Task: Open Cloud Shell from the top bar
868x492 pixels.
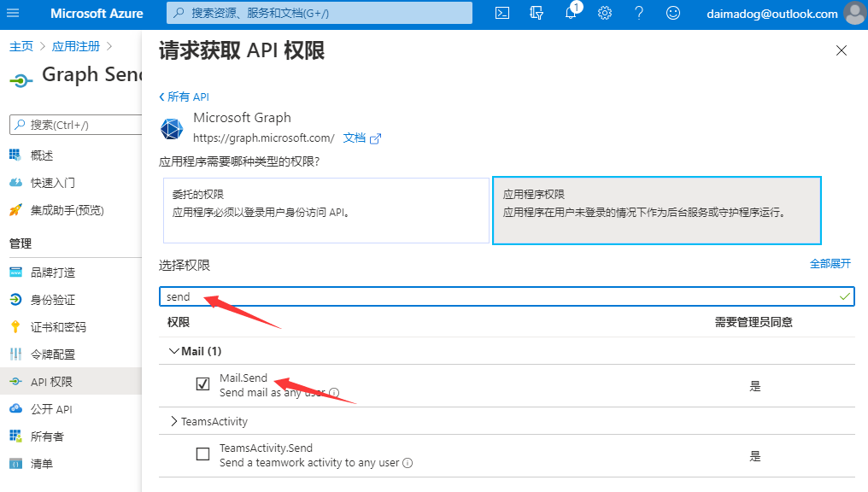Action: coord(502,13)
